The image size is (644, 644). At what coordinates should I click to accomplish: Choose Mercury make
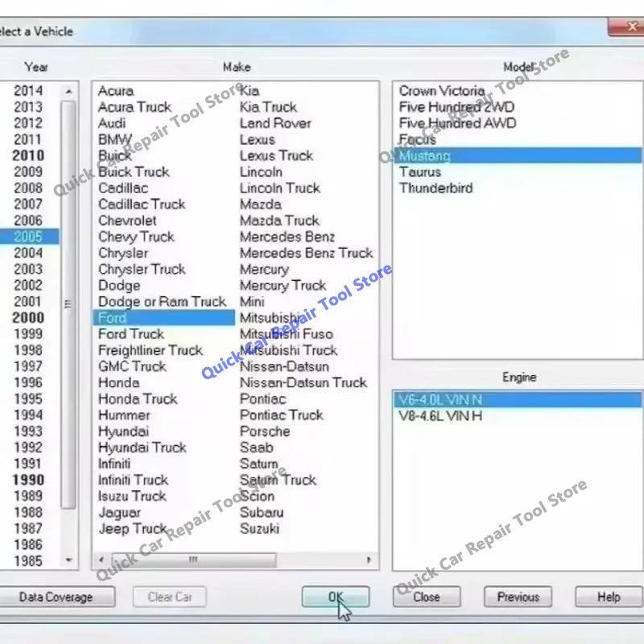point(264,270)
